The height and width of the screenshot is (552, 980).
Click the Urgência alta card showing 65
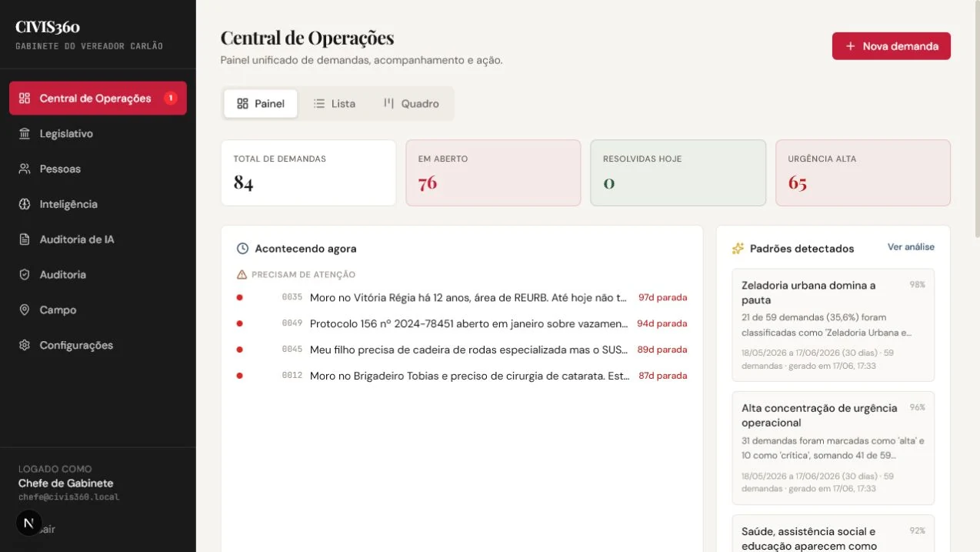click(863, 172)
